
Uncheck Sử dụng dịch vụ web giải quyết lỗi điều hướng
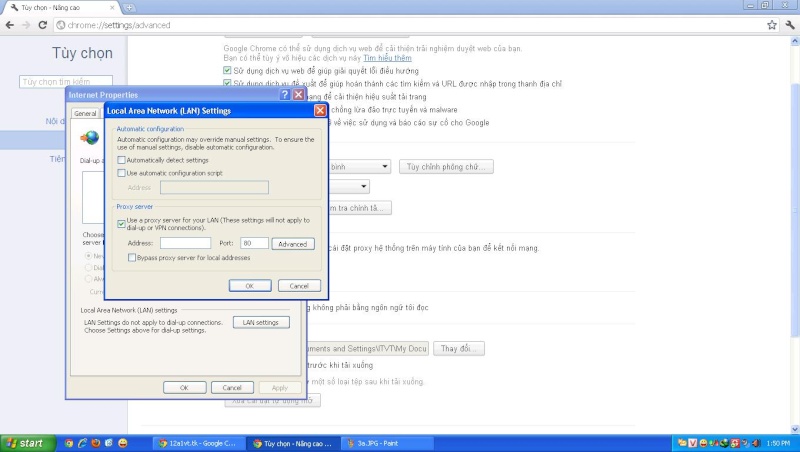click(x=227, y=70)
